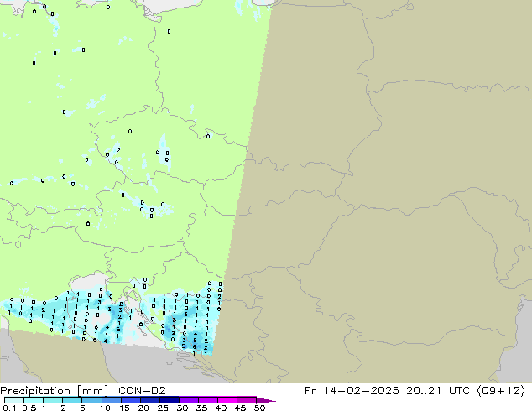The height and width of the screenshot is (411, 532).
Task: Click the '25' legend scale label
Action: click(x=163, y=408)
